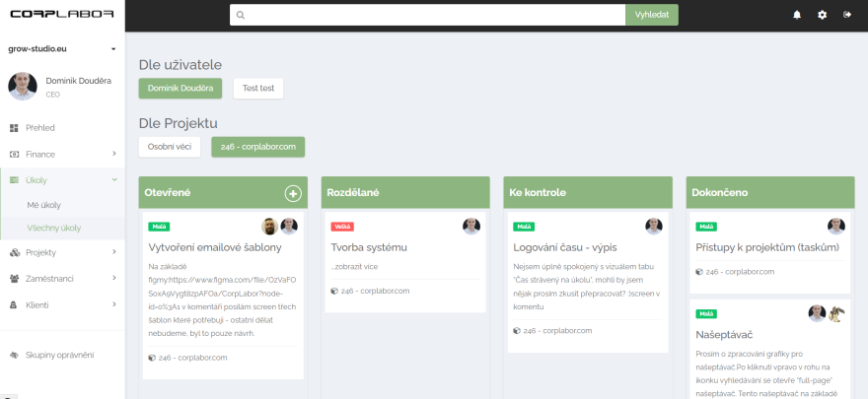Open Mé úkoly in the sidebar

tap(43, 205)
